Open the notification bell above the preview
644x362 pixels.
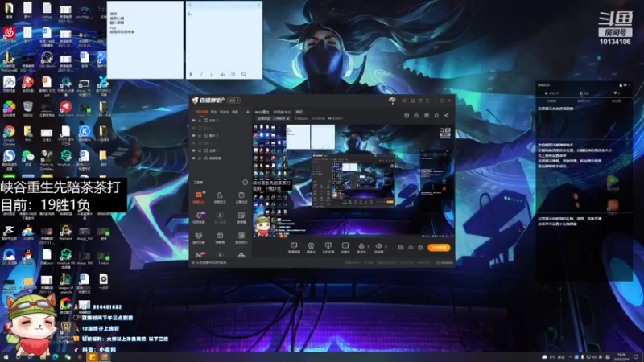pyautogui.click(x=436, y=116)
